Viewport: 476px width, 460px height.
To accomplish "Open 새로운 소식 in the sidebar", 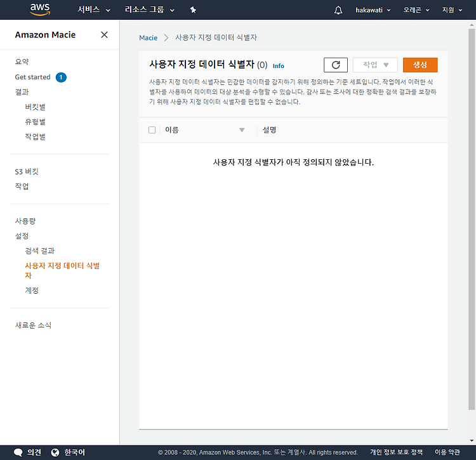I will click(x=34, y=325).
